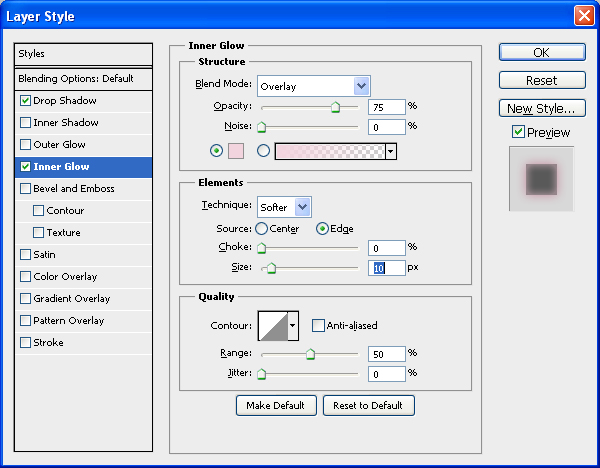
Task: Enable the Outer Glow checkbox
Action: (25, 145)
